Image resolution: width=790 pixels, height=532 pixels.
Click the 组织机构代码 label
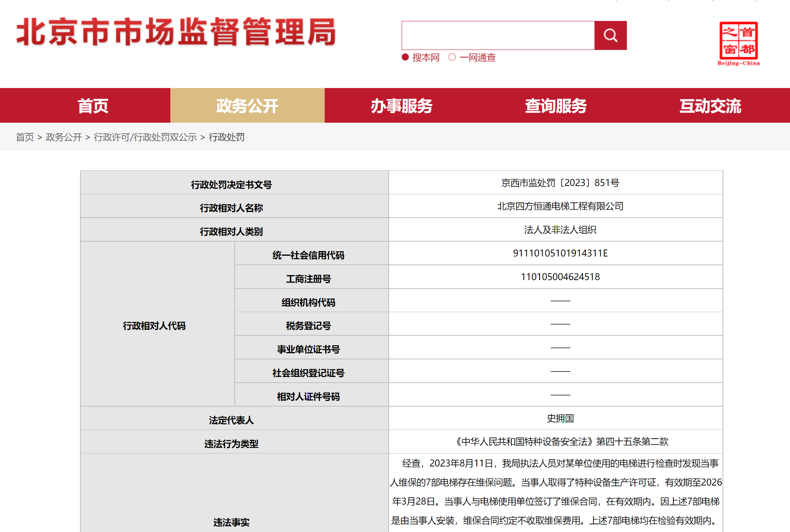[x=308, y=303]
